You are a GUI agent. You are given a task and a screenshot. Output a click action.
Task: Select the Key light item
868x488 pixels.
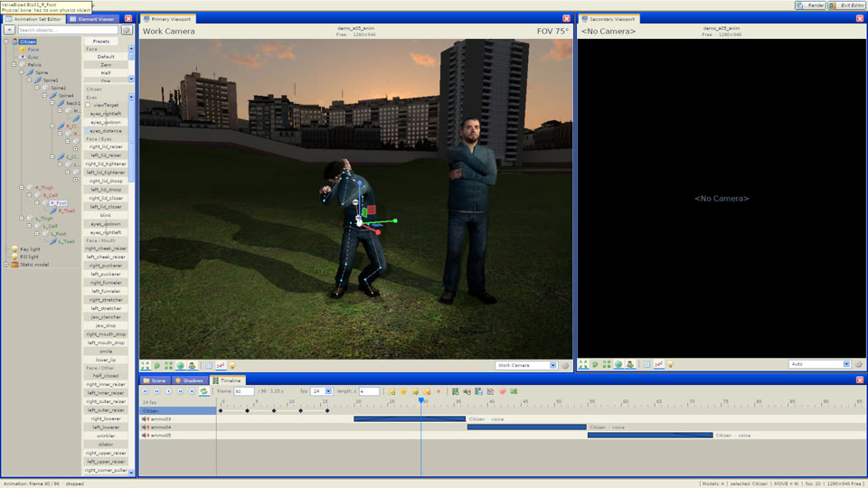tap(30, 249)
